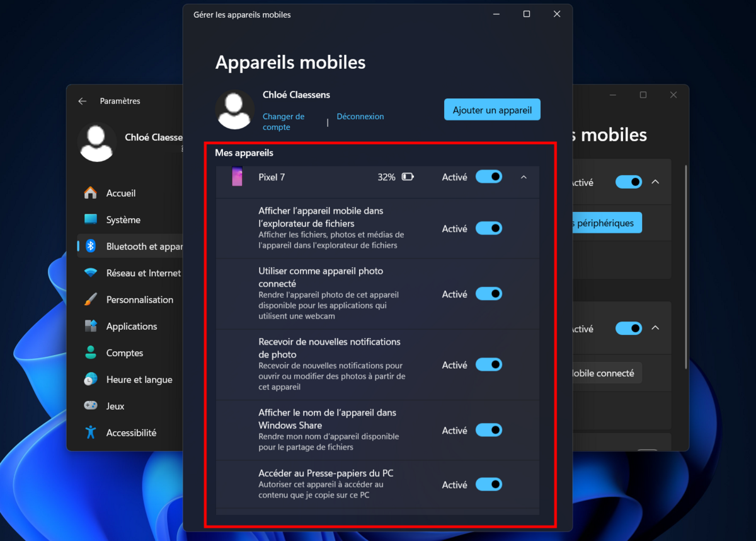Click the Pixel 7 phone thumbnail icon
756x541 pixels.
[237, 177]
